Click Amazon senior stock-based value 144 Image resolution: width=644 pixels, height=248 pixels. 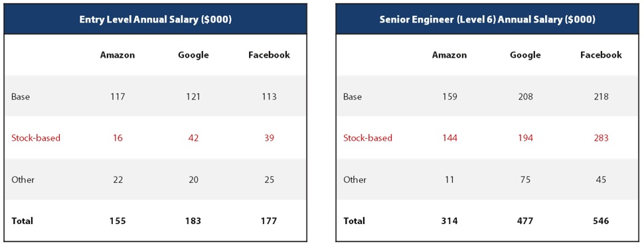[449, 138]
